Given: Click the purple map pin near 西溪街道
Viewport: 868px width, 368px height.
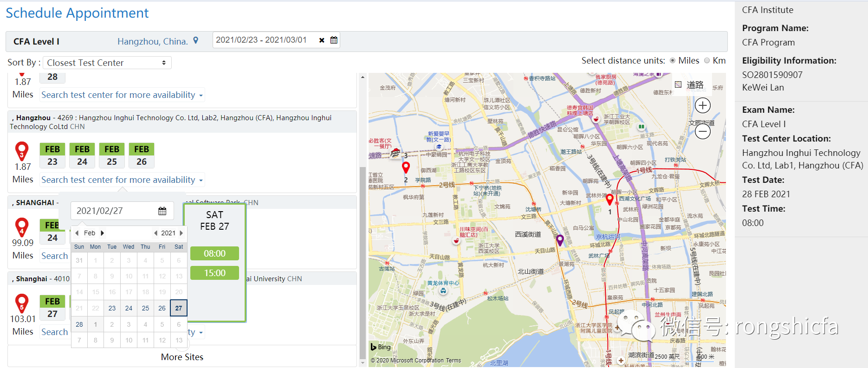Looking at the screenshot, I should pyautogui.click(x=560, y=240).
